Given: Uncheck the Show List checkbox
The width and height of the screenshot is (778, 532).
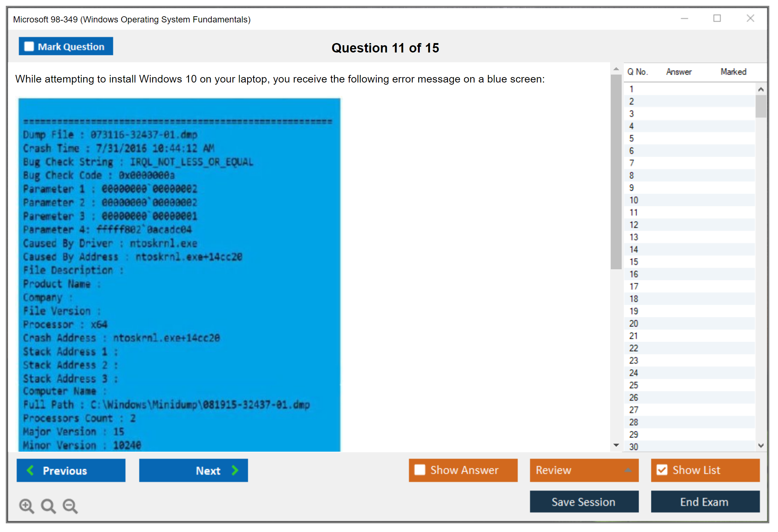Looking at the screenshot, I should tap(662, 470).
